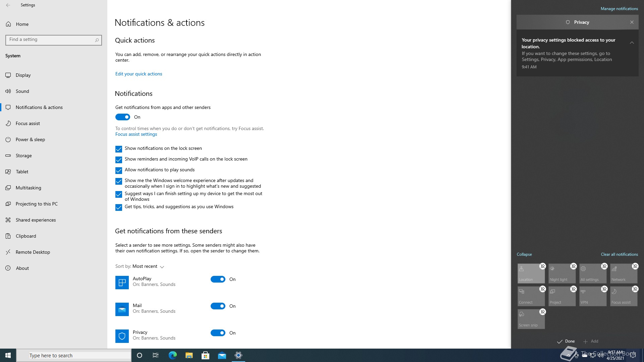The width and height of the screenshot is (644, 362).
Task: Go back using the Settings back arrow
Action: coord(8,5)
